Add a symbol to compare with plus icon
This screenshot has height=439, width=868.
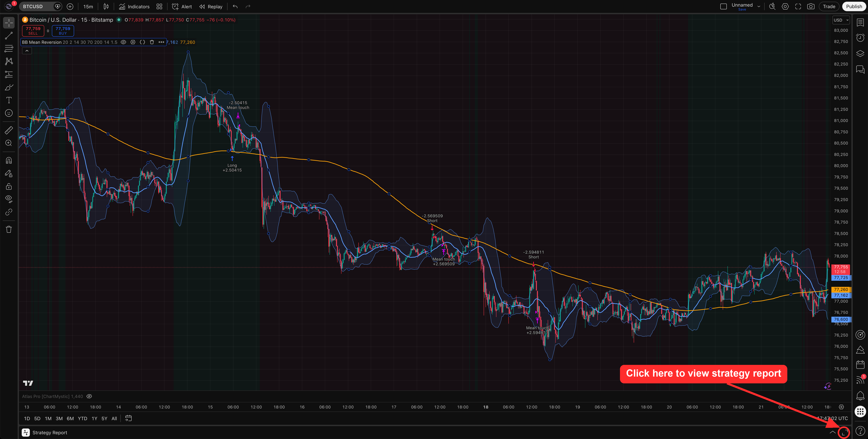point(70,6)
